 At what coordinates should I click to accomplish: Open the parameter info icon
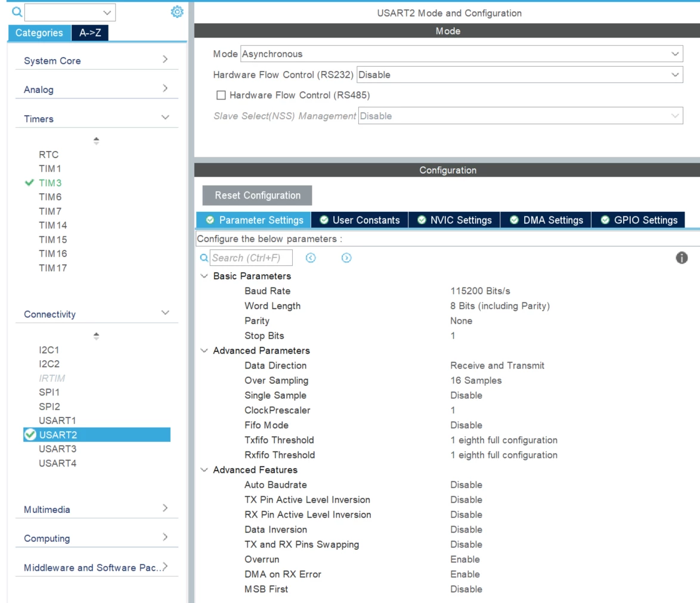(682, 258)
